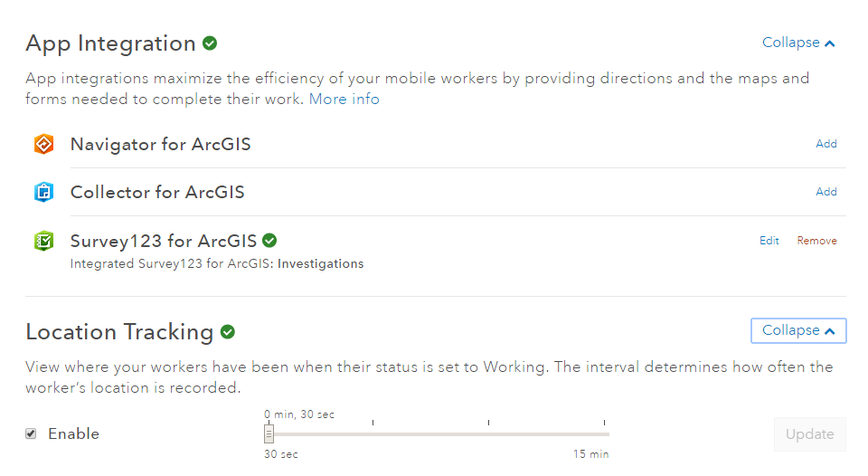The height and width of the screenshot is (476, 868).
Task: Edit the Survey123 integration
Action: [769, 241]
